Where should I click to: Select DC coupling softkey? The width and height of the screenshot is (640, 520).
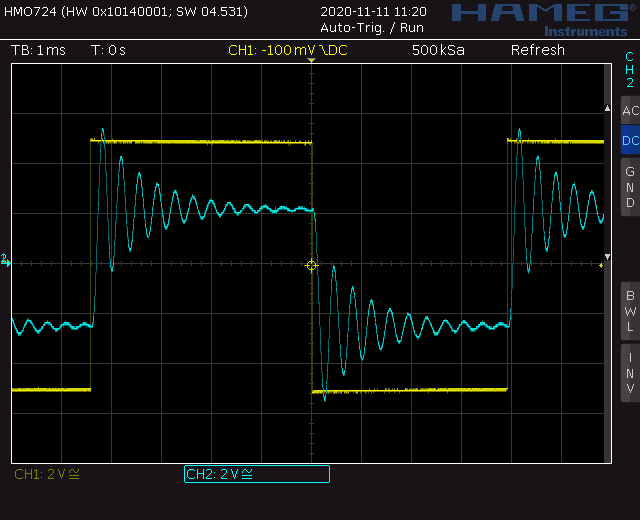click(x=630, y=140)
